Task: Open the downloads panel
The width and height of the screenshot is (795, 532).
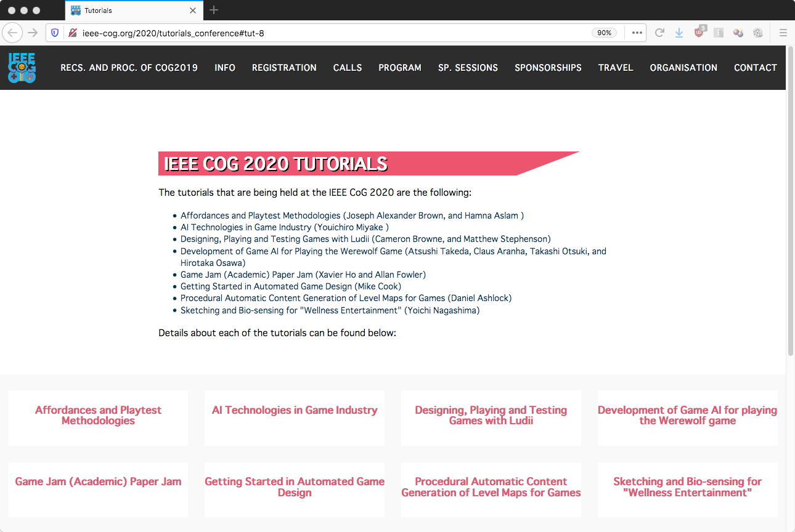Action: (x=679, y=33)
